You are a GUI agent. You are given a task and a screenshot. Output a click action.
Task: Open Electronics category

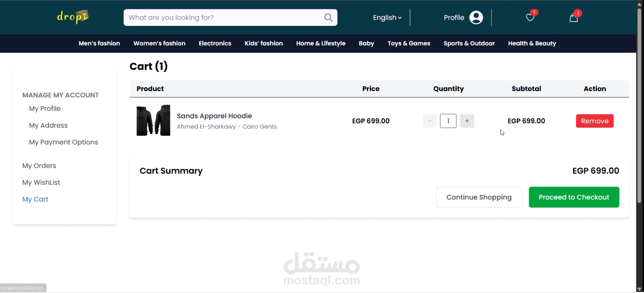click(x=215, y=43)
